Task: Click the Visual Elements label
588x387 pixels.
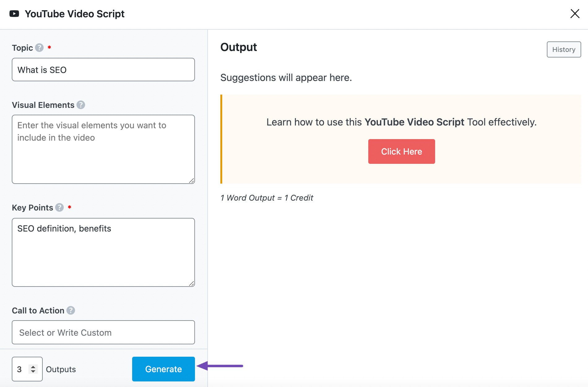Action: coord(43,105)
